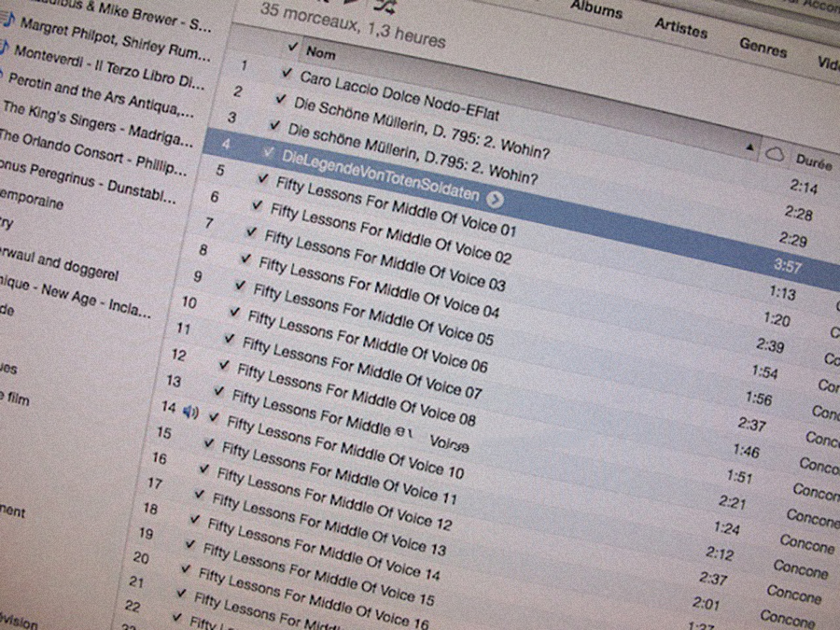The image size is (840, 630).
Task: Switch to the Albums tab
Action: coord(595,11)
